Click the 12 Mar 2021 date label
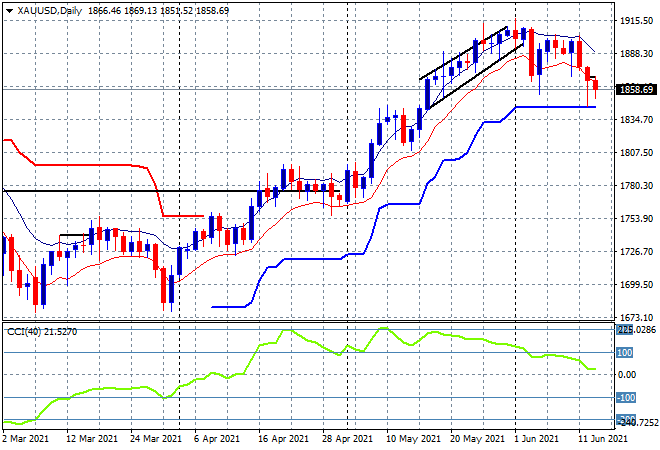The height and width of the screenshot is (450, 660). (x=92, y=439)
